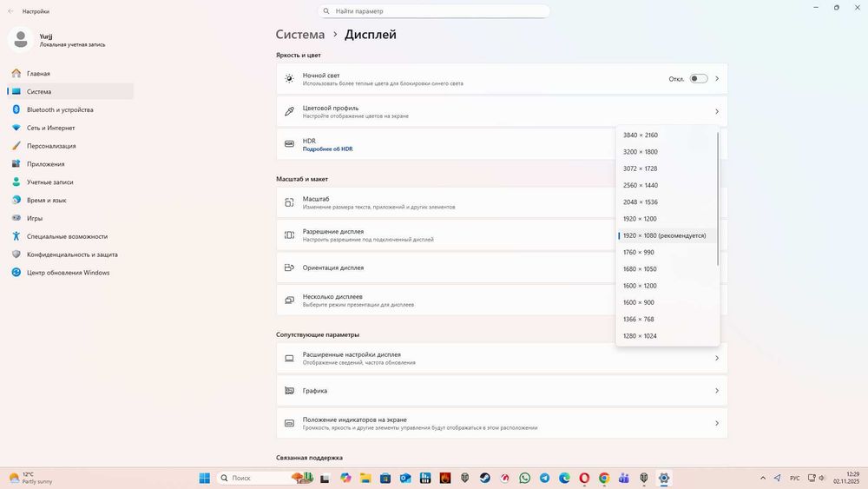868x489 pixels.
Task: Open Учетные записи section icon
Action: (16, 182)
